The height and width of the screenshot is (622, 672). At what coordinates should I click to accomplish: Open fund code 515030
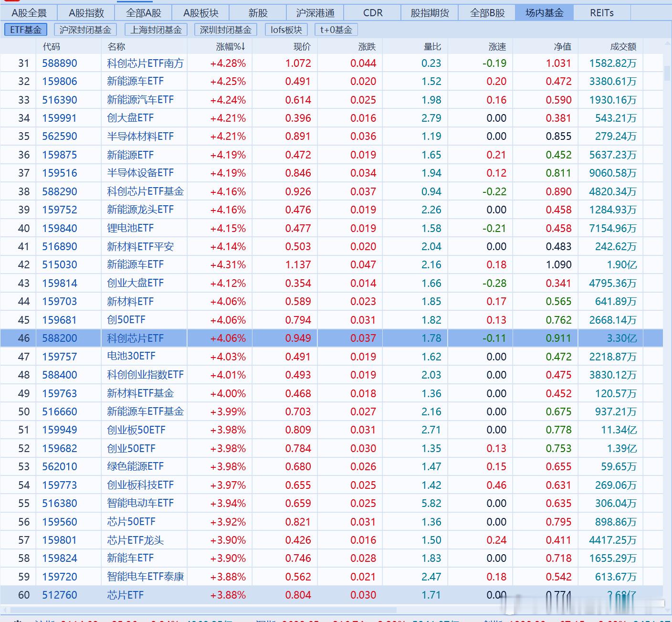click(60, 264)
